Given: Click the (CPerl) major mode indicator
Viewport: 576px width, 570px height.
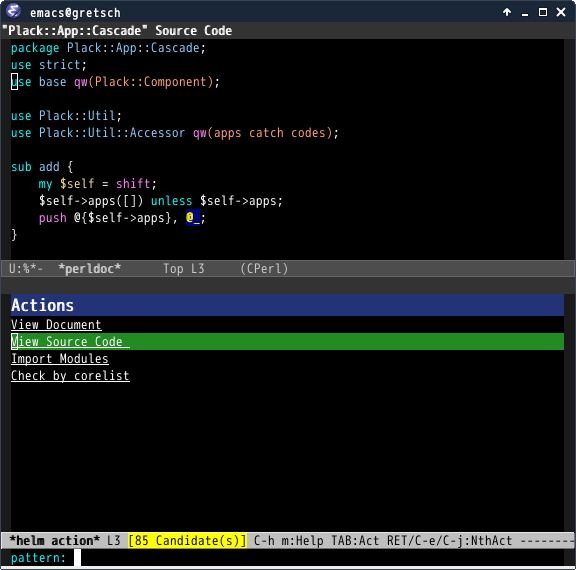Looking at the screenshot, I should tap(264, 269).
